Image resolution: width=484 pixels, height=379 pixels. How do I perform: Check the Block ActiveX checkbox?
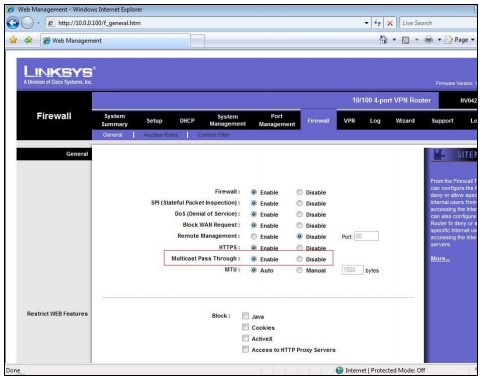245,338
